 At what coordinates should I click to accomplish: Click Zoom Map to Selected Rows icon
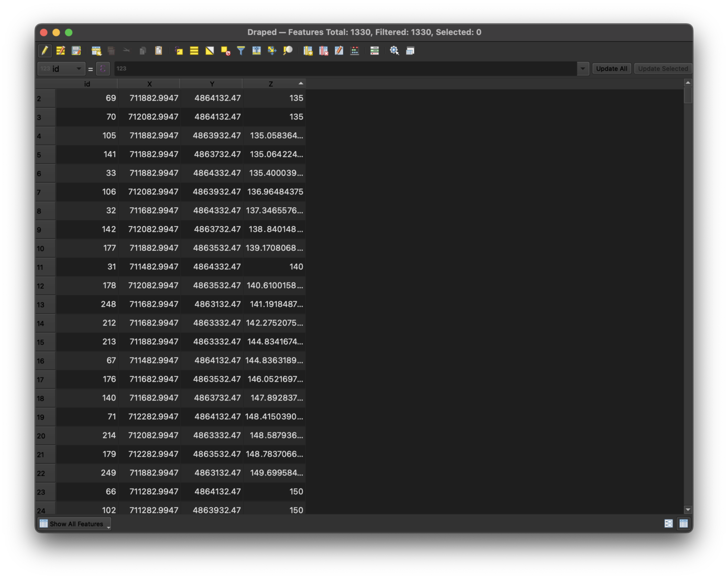(288, 51)
